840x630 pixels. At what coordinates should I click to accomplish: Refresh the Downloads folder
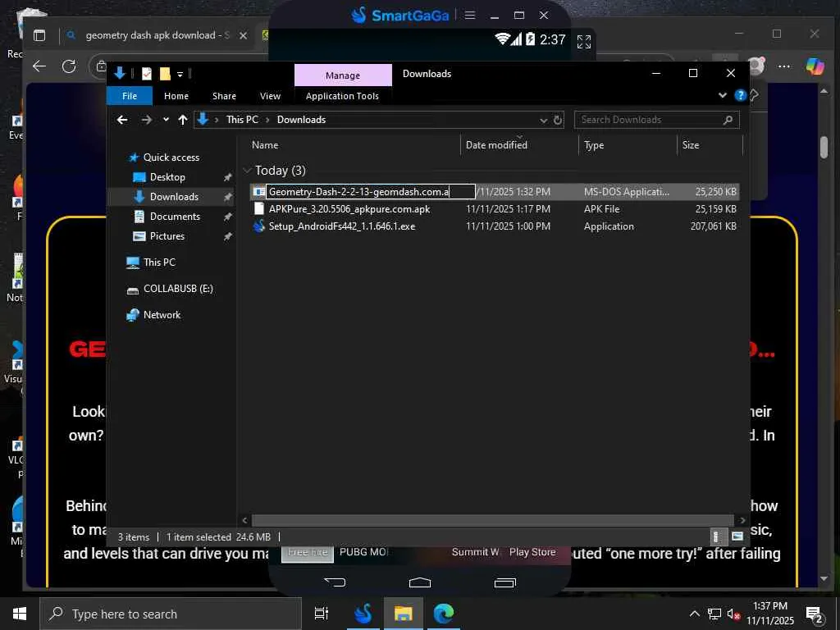(x=558, y=120)
